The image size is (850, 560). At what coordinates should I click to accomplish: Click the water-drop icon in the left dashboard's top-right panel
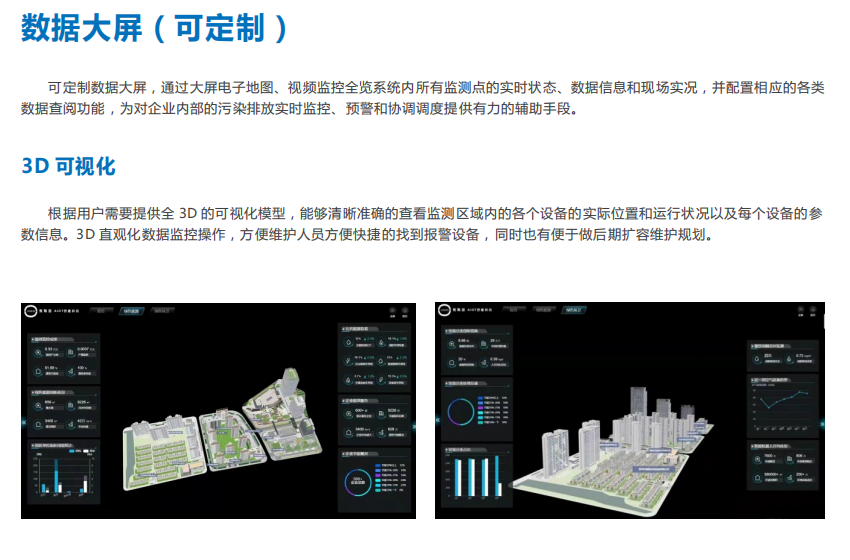pos(346,342)
